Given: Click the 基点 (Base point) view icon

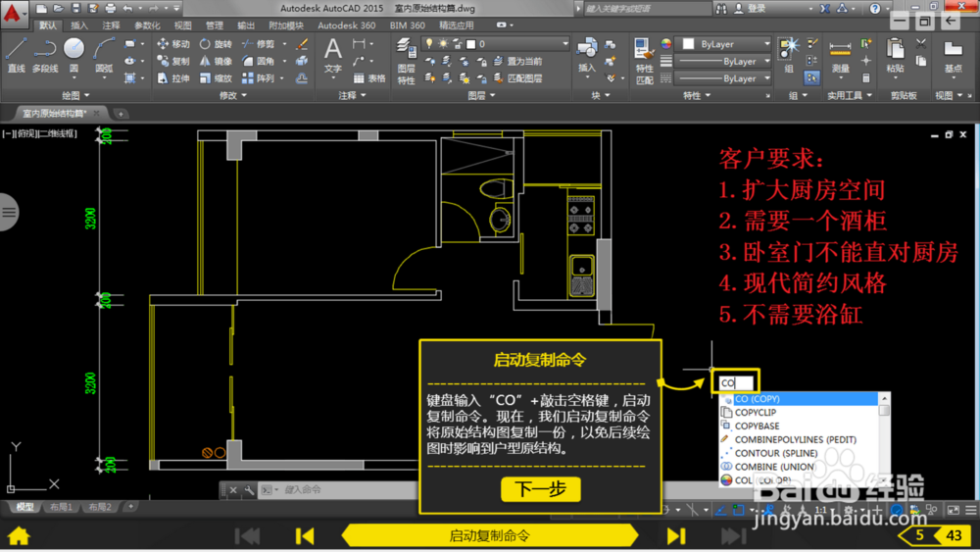Looking at the screenshot, I should coord(953,55).
